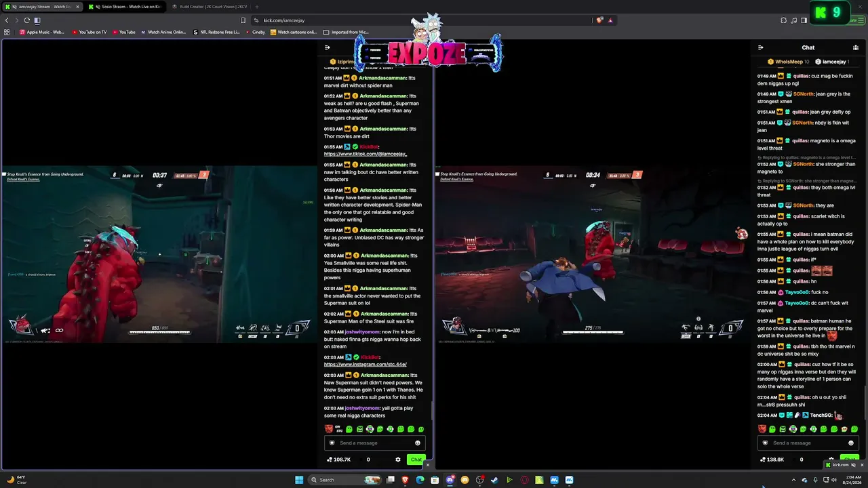This screenshot has width=868, height=488.
Task: Open the Watch Anime Online bookmark
Action: (163, 32)
